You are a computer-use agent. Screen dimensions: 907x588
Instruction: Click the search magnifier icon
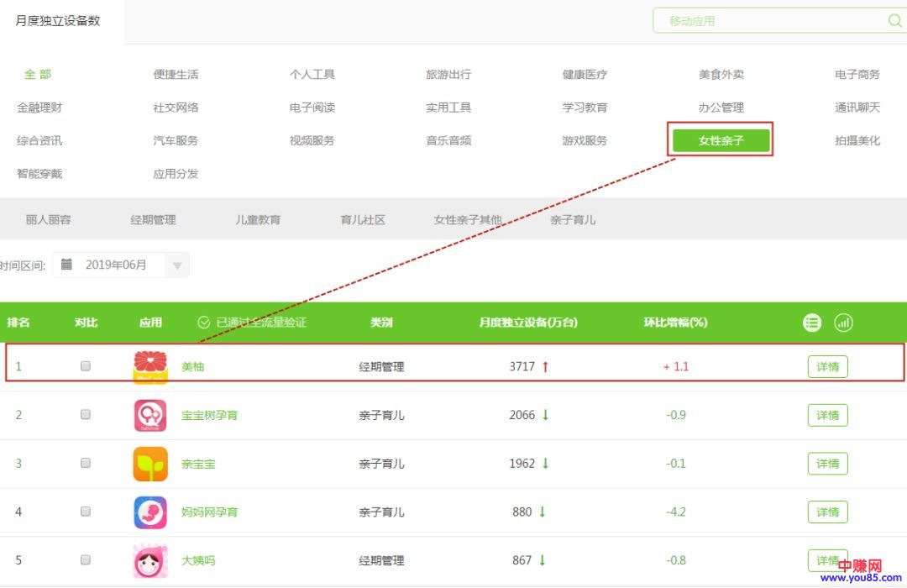(x=894, y=21)
